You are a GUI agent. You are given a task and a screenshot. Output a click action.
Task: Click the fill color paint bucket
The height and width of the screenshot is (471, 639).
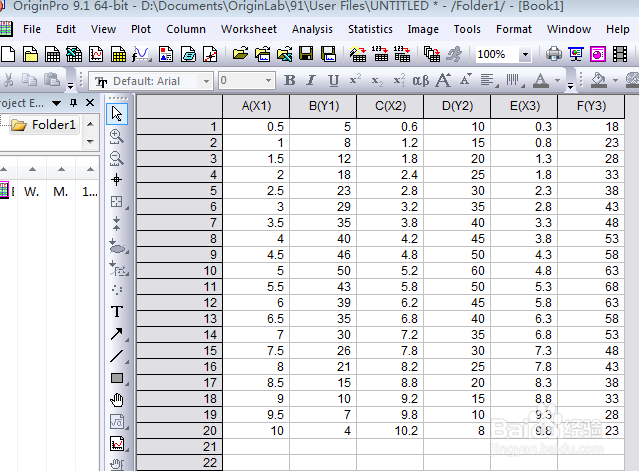tap(598, 80)
